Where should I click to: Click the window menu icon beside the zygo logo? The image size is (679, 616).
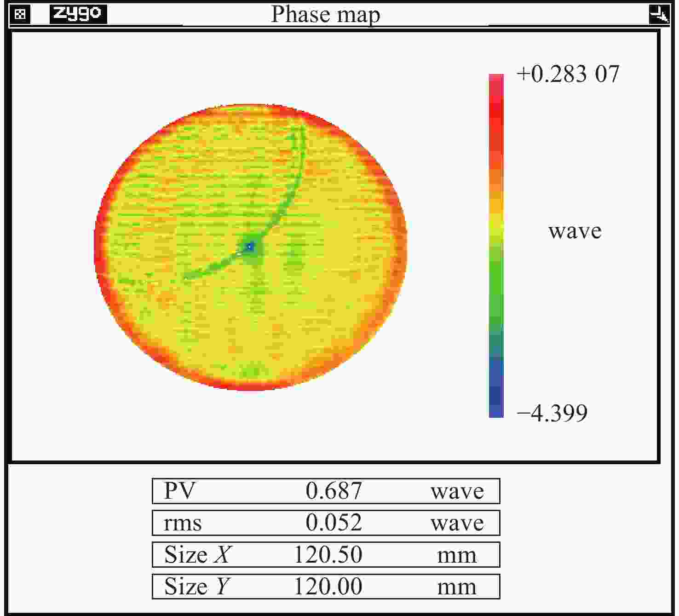[19, 14]
